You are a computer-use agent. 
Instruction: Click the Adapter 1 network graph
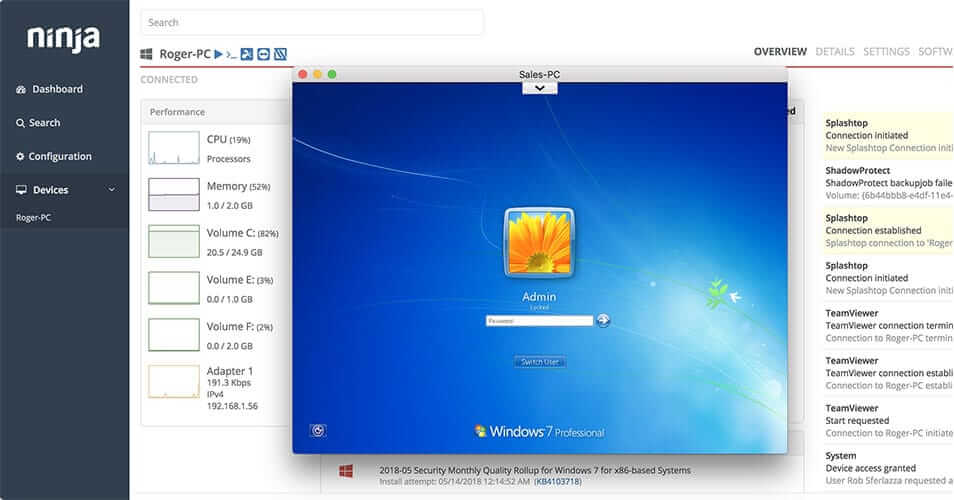pyautogui.click(x=174, y=382)
